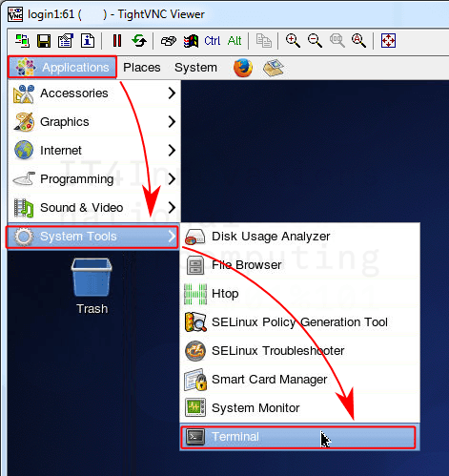The image size is (449, 476).
Task: Toggle the Alt key button
Action: point(235,41)
